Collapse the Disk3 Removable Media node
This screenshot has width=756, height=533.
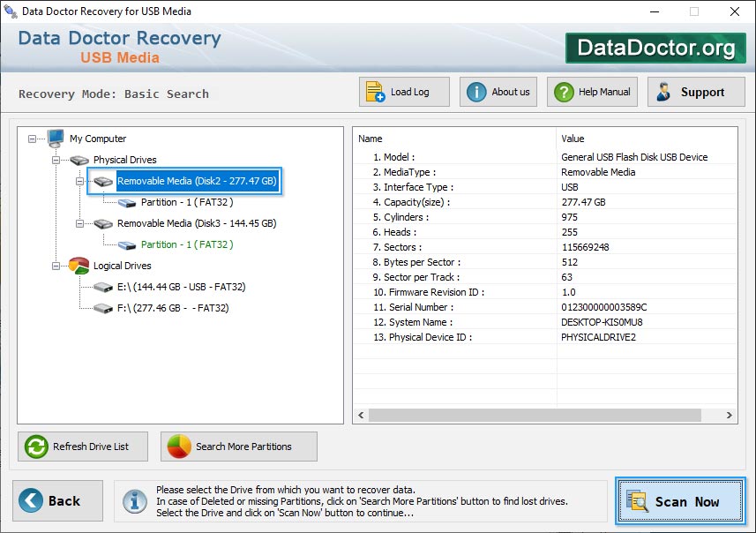(x=79, y=224)
